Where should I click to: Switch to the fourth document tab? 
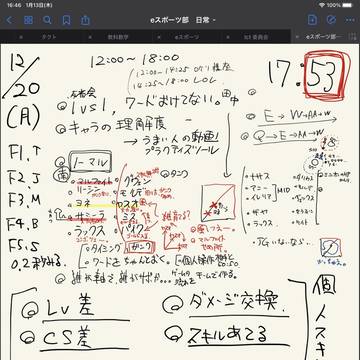[x=256, y=37]
